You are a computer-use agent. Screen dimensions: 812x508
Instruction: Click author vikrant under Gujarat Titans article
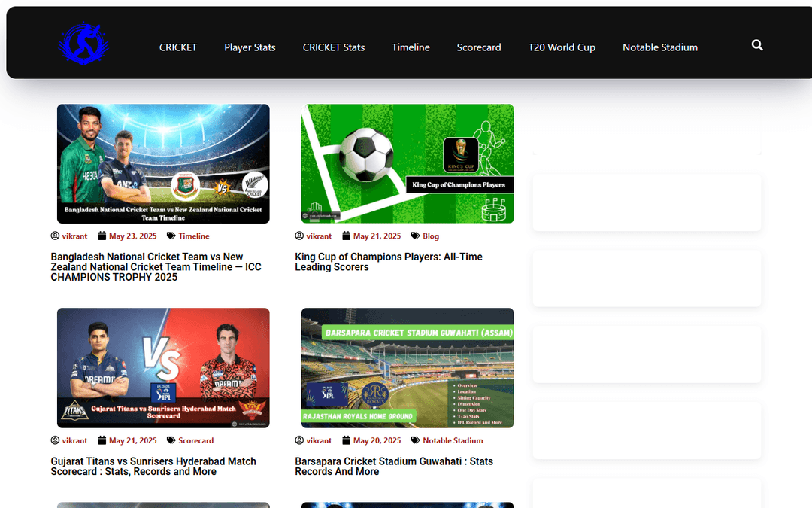click(x=74, y=440)
